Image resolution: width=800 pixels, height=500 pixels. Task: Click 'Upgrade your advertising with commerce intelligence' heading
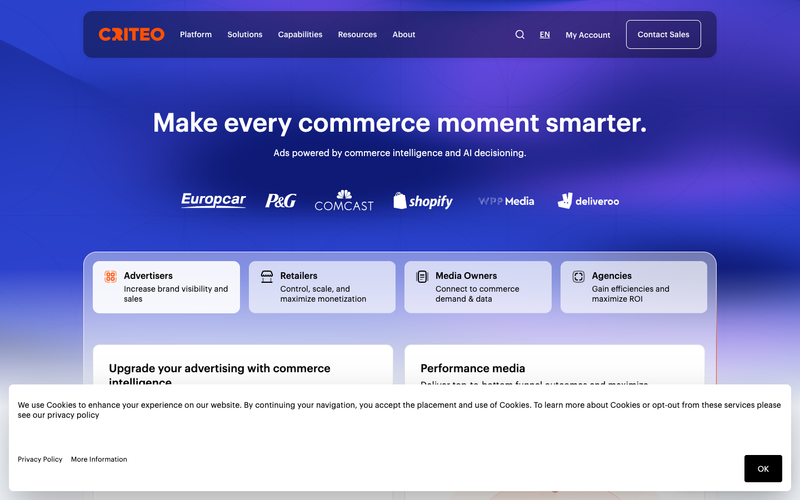(x=219, y=374)
